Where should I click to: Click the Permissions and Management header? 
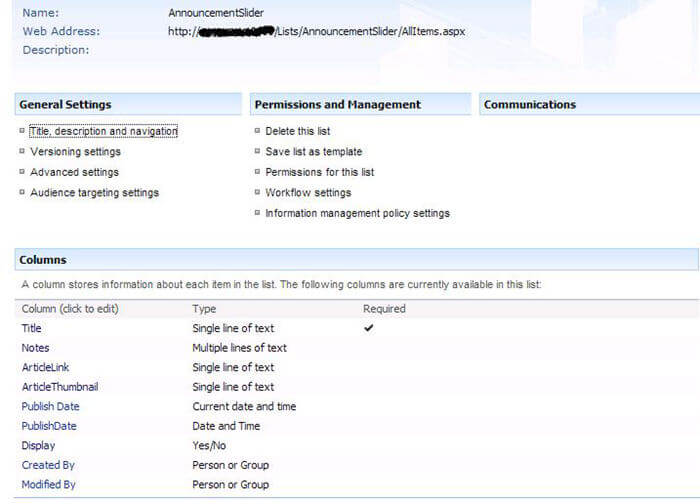(x=361, y=104)
